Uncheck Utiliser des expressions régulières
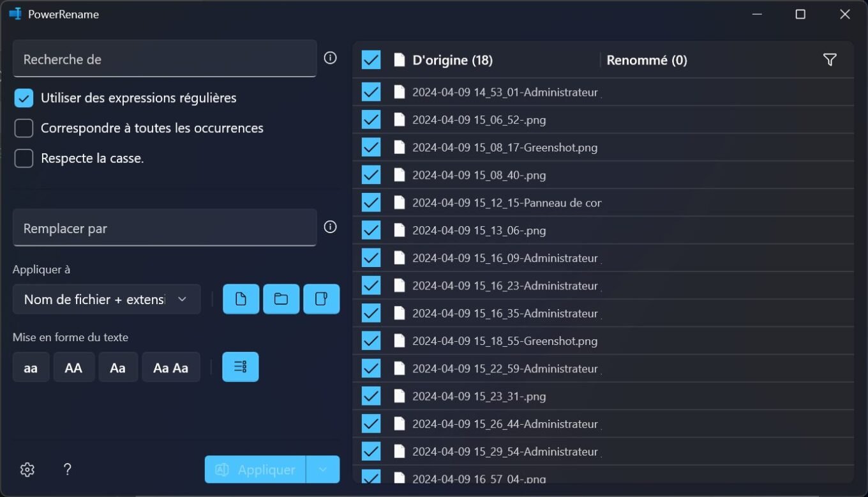Image resolution: width=868 pixels, height=497 pixels. pos(24,98)
